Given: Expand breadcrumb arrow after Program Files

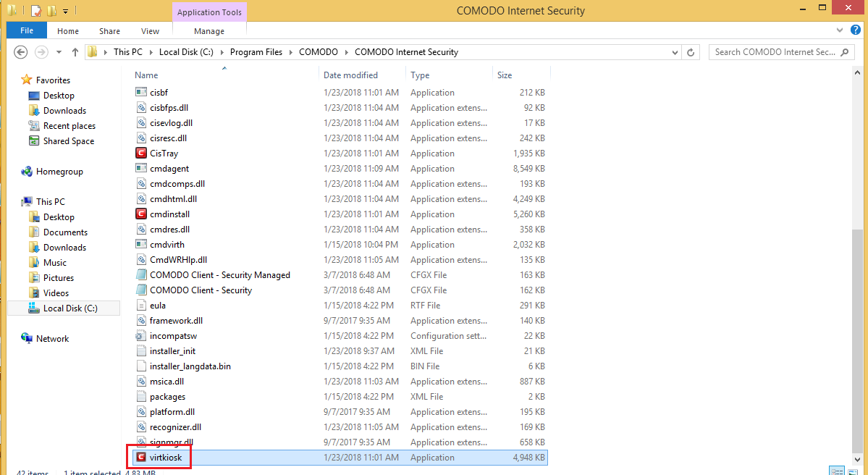Looking at the screenshot, I should pyautogui.click(x=290, y=52).
